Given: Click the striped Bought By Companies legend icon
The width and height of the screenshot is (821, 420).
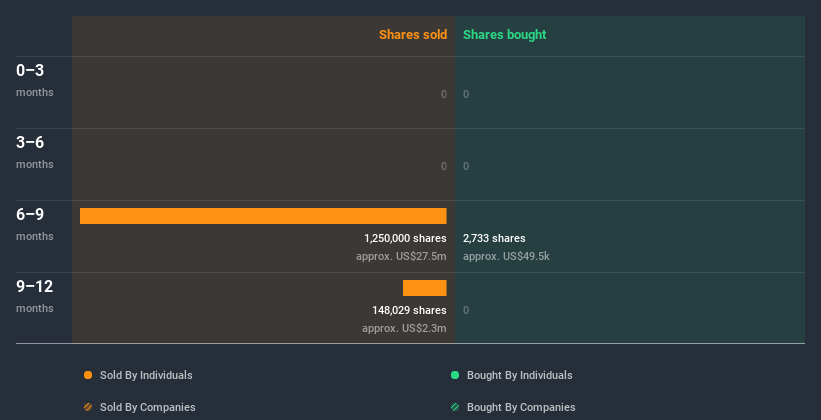Looking at the screenshot, I should click(x=455, y=407).
